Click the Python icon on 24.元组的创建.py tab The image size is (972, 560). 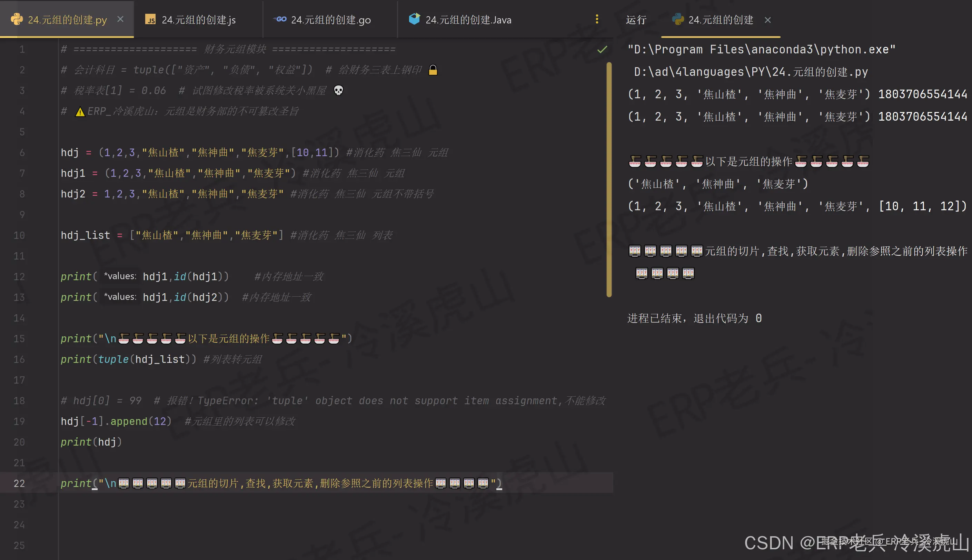[17, 19]
